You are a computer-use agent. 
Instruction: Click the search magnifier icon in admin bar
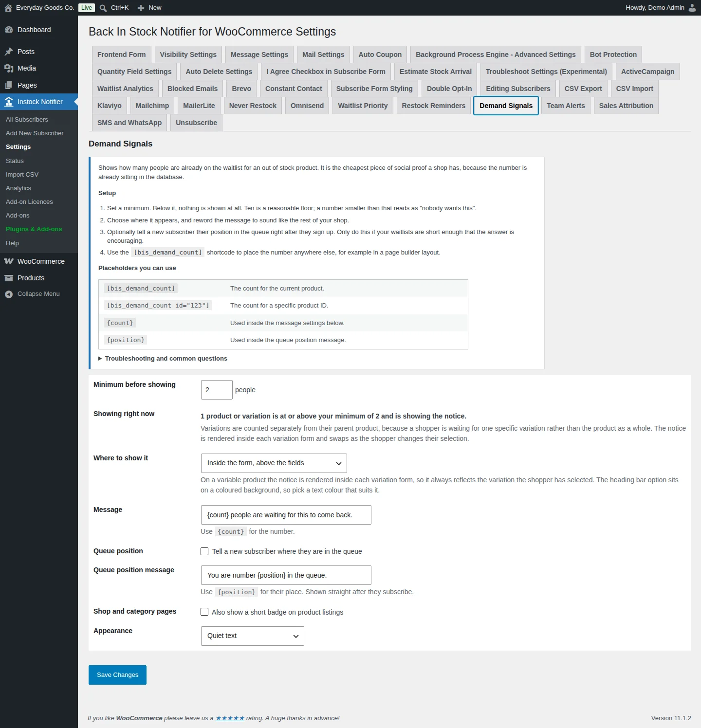103,8
